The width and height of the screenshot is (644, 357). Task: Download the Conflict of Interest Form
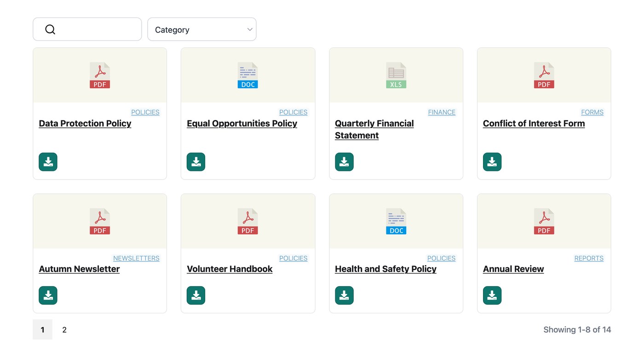tap(492, 162)
